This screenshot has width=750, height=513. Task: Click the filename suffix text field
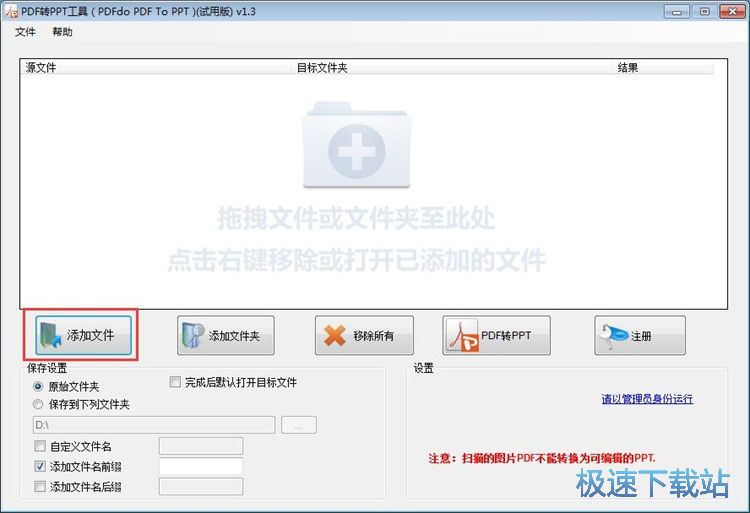point(201,487)
